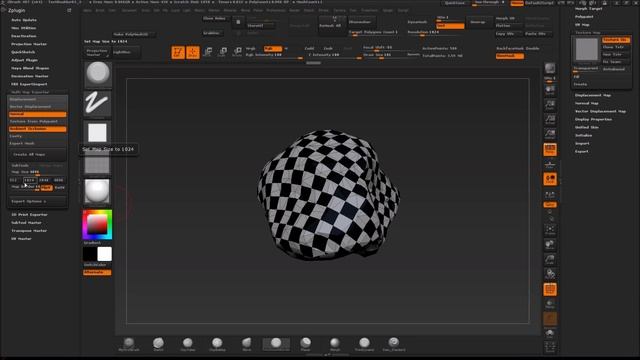Activate the Edit mode button
640x360 pixels.
pyautogui.click(x=178, y=52)
